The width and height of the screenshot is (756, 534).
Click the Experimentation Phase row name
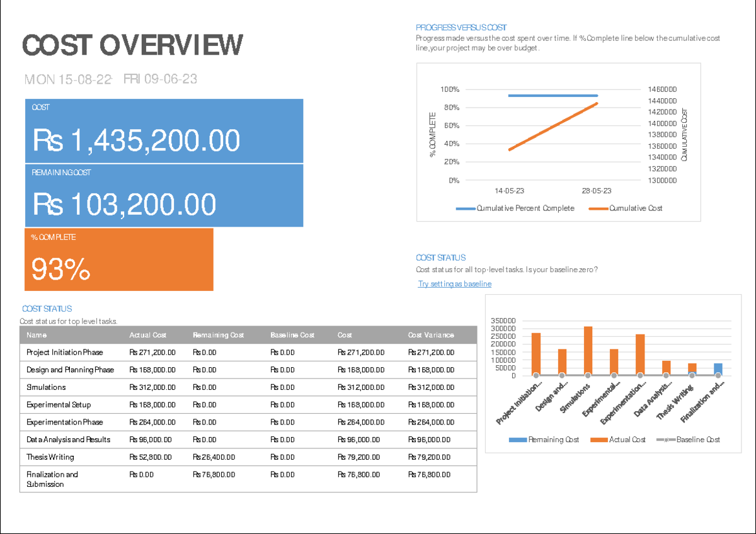pyautogui.click(x=64, y=422)
